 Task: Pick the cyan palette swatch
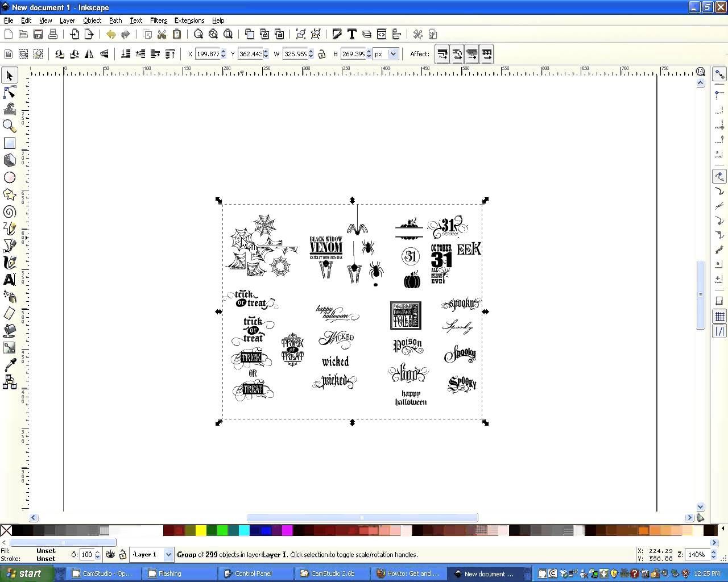[244, 530]
